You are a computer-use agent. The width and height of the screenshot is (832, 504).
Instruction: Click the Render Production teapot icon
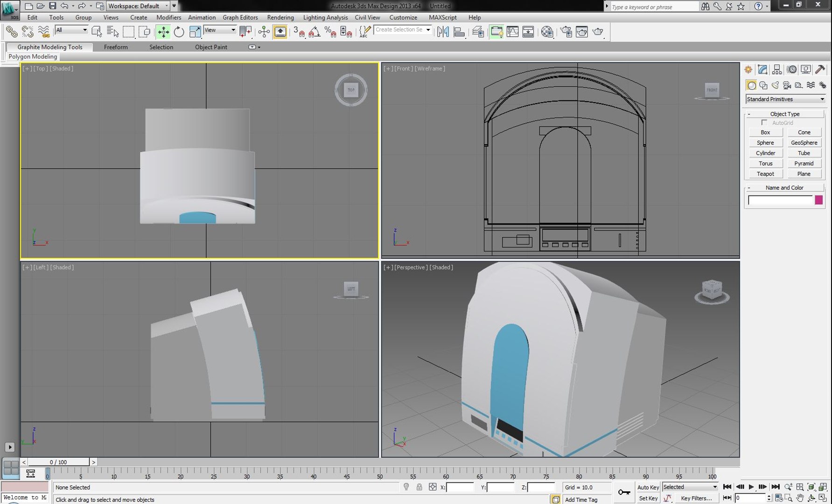coord(598,32)
